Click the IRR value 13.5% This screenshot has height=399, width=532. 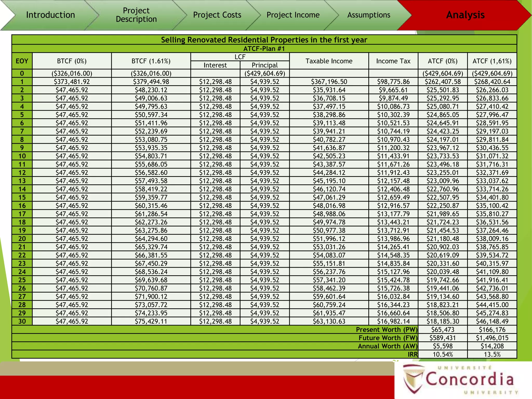(492, 354)
